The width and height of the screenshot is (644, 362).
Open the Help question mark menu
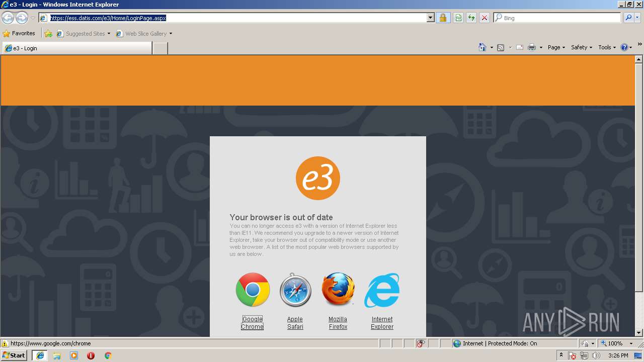point(626,47)
